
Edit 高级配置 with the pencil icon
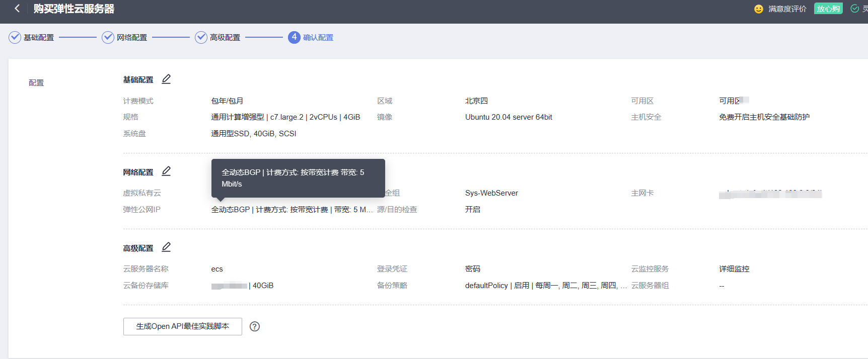click(x=166, y=247)
